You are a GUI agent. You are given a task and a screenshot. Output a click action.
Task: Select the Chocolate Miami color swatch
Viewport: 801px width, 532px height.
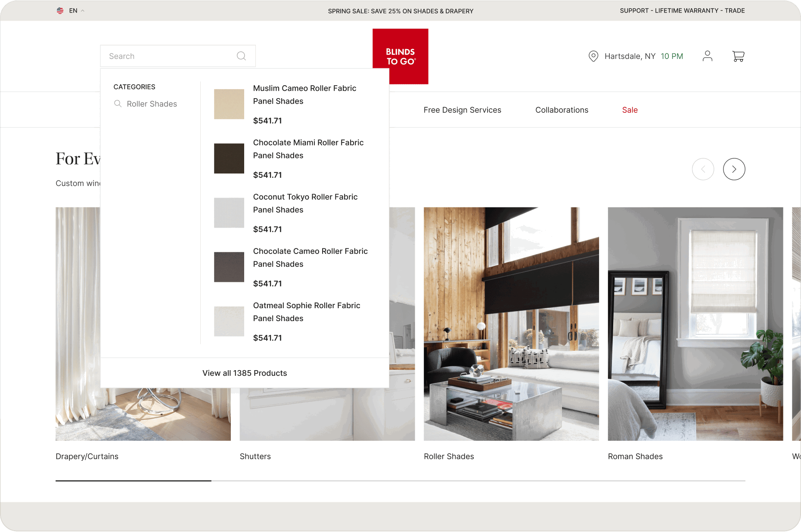[x=229, y=158]
